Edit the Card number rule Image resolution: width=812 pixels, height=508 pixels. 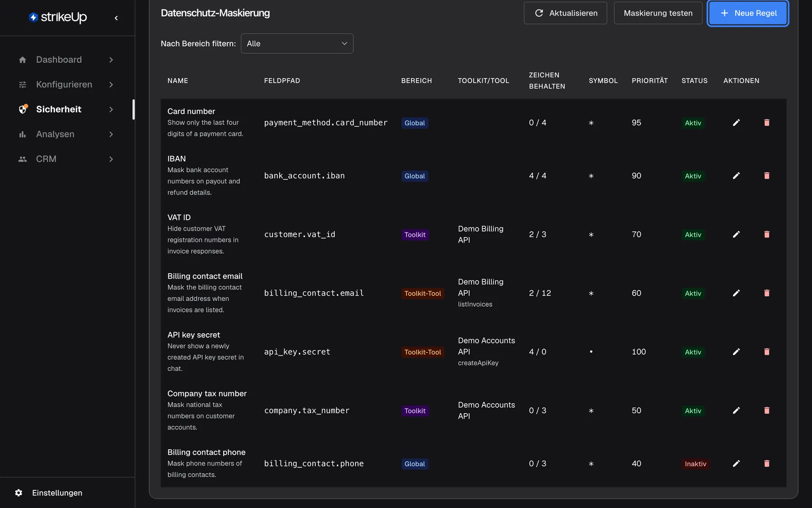pos(736,123)
